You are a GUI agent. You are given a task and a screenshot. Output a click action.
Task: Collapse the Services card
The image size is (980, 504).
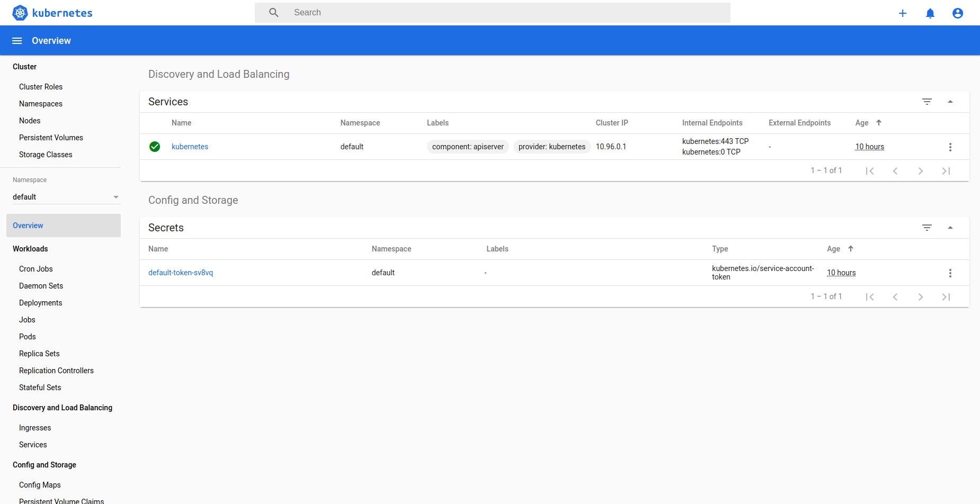click(x=951, y=101)
